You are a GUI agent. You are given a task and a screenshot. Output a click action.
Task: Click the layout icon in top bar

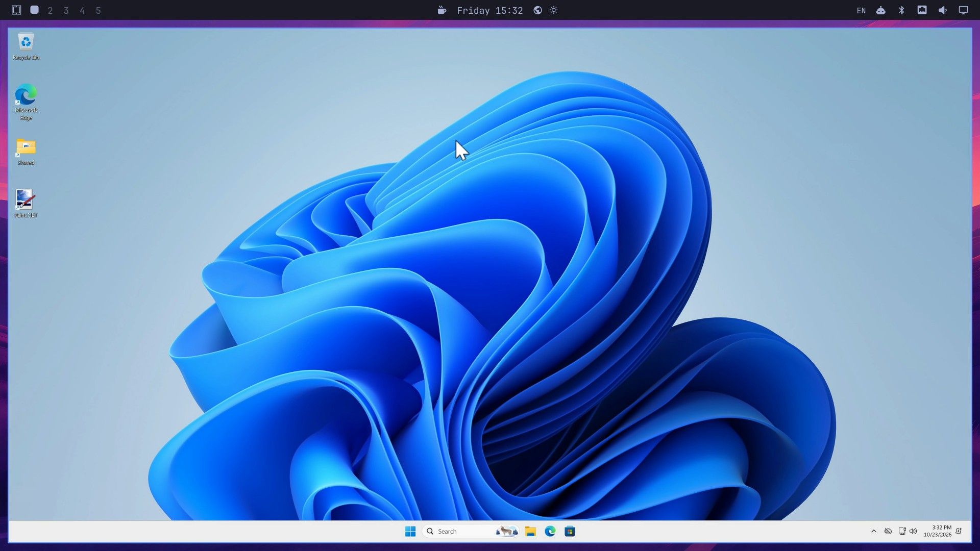(x=16, y=10)
